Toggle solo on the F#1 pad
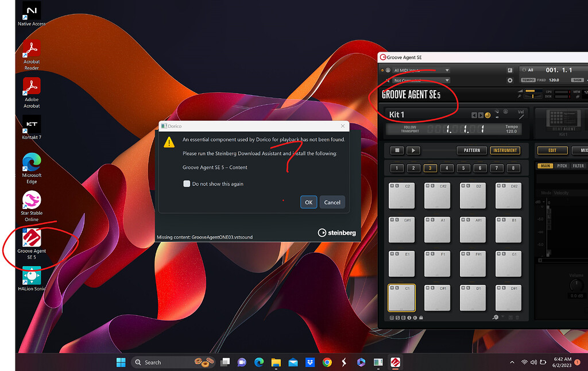The width and height of the screenshot is (588, 371). click(467, 254)
